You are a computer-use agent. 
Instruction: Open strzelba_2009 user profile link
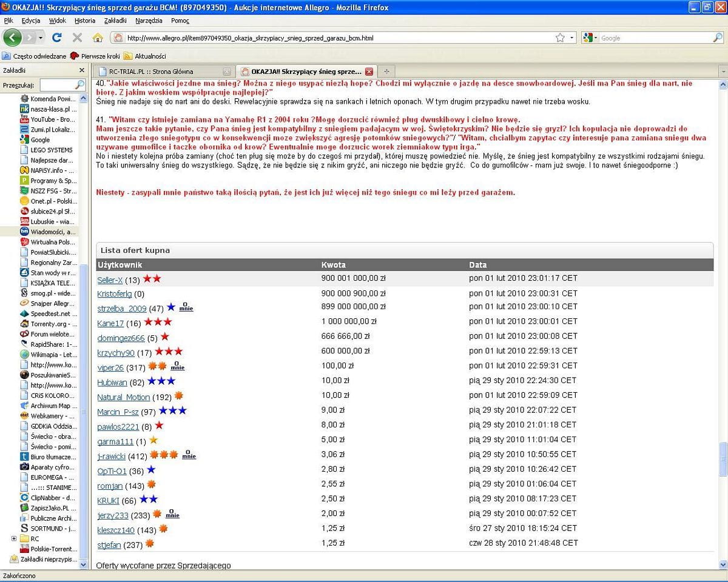[x=122, y=308]
